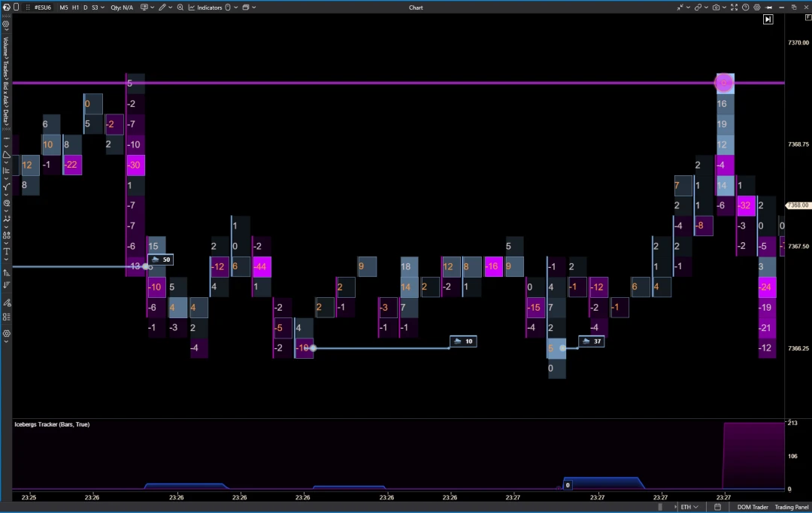Open the ETH session dropdown

pyautogui.click(x=689, y=507)
